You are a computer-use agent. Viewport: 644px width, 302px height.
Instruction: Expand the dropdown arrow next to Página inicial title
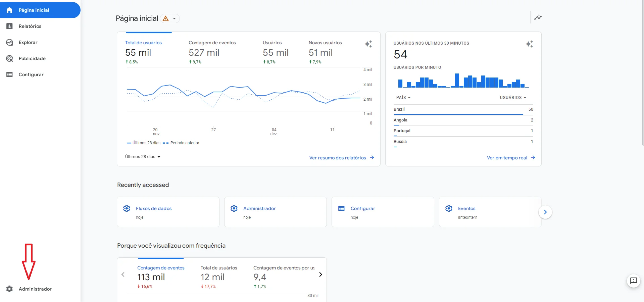[x=175, y=18]
